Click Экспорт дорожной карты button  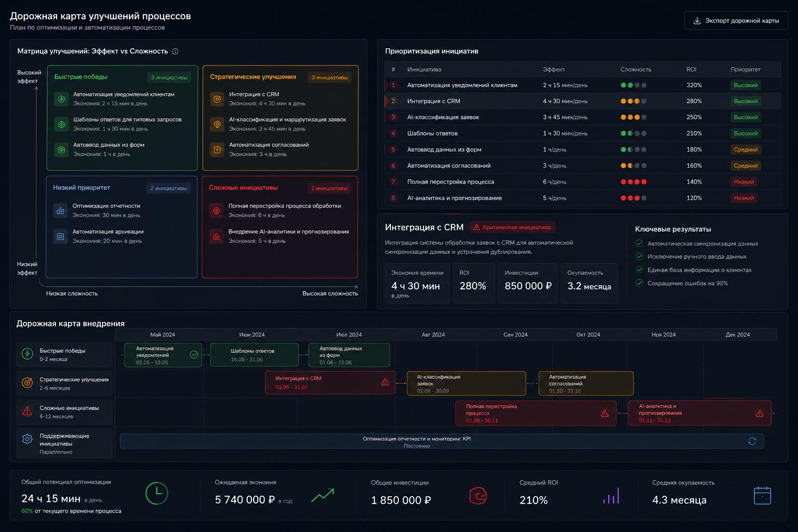[x=736, y=21]
